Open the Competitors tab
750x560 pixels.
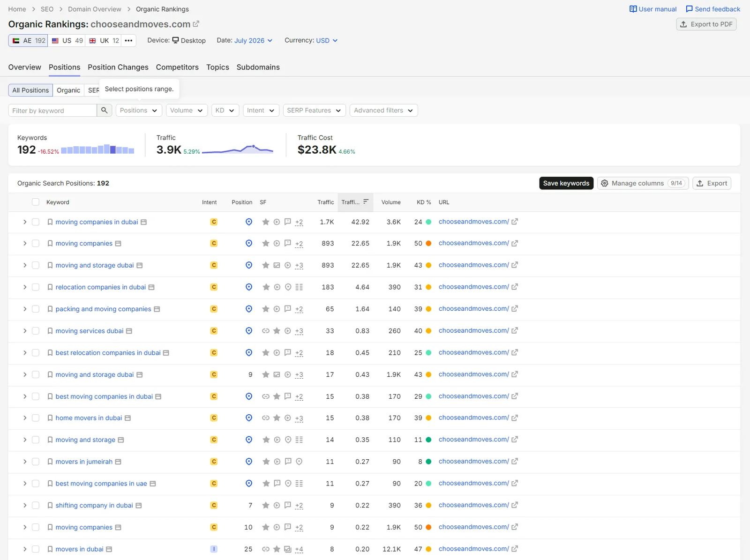tap(177, 67)
